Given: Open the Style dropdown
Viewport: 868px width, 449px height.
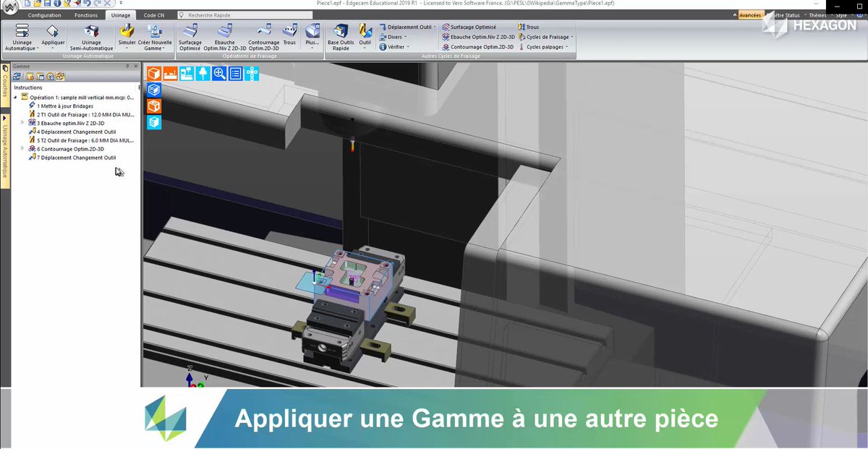Looking at the screenshot, I should point(843,14).
